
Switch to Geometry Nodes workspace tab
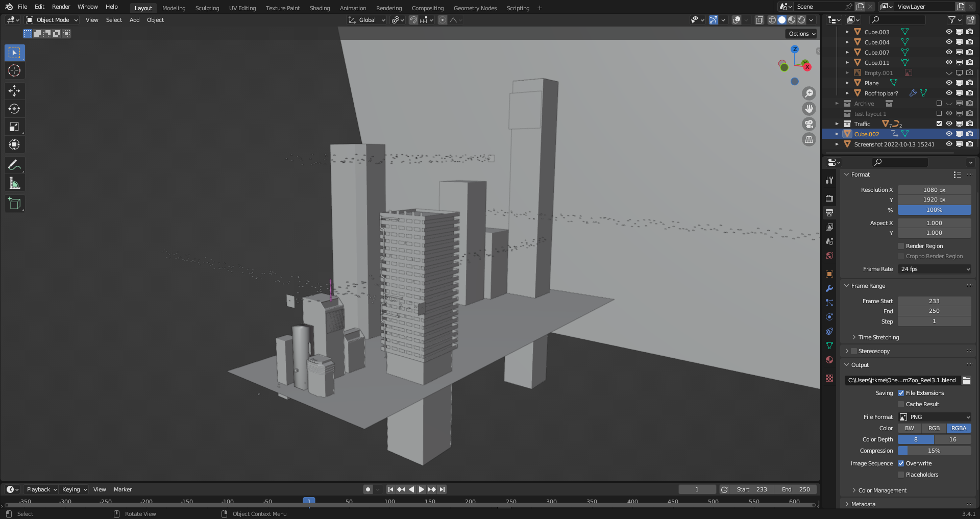coord(475,8)
